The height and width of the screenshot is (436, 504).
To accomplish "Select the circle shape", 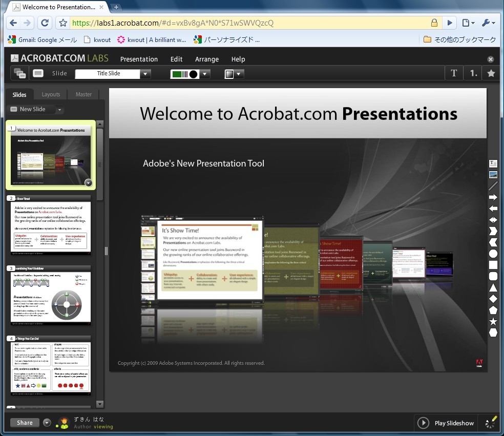I will pos(493,254).
